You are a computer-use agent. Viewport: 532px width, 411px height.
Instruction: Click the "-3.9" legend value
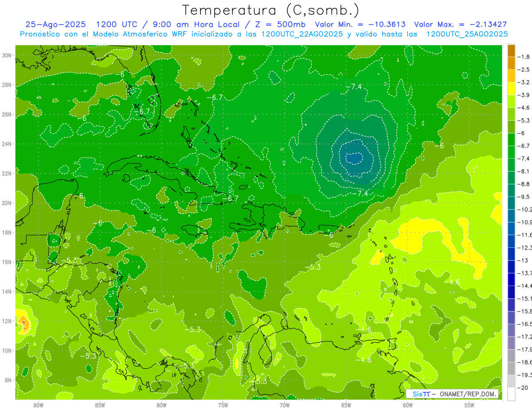click(x=524, y=95)
